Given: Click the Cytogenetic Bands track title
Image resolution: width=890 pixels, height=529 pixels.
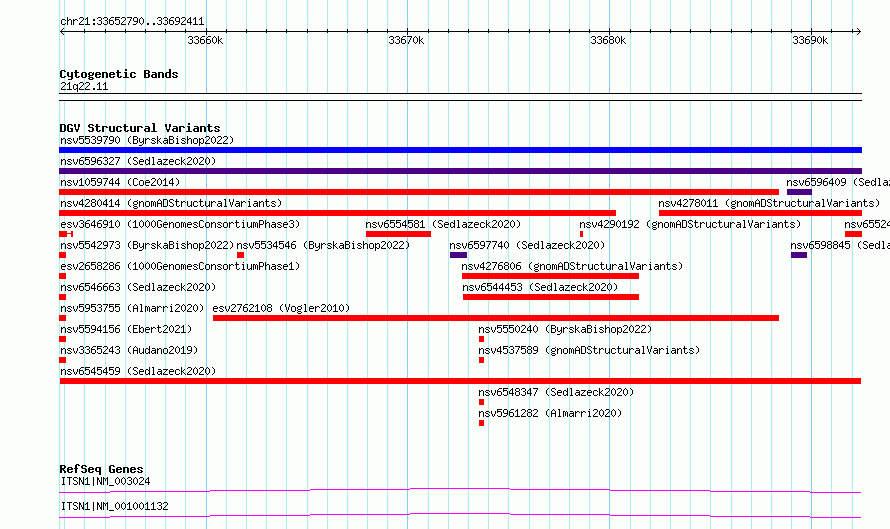Looking at the screenshot, I should coord(119,74).
